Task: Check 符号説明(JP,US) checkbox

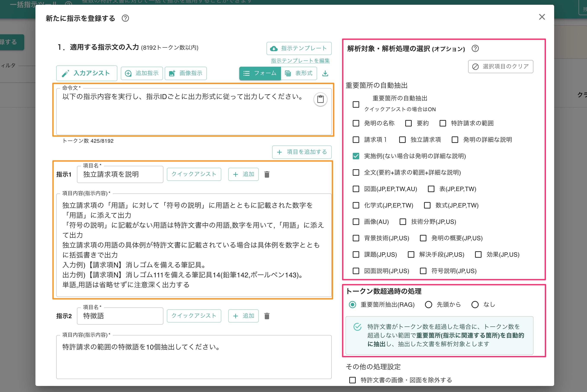Action: coord(423,271)
